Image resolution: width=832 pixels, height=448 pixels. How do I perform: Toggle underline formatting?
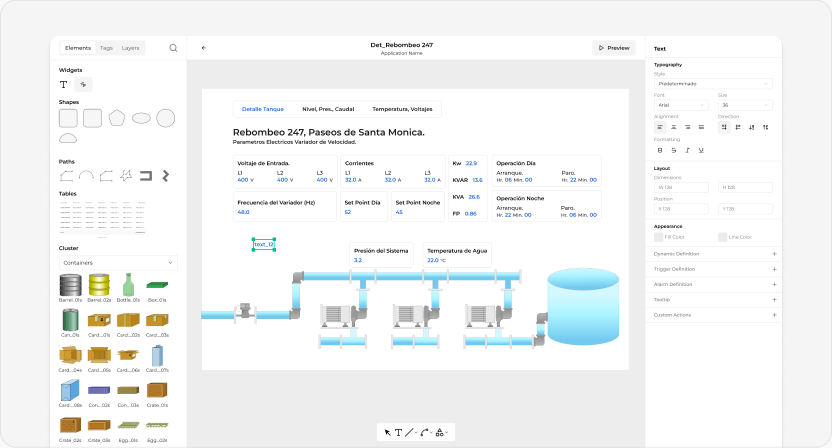tap(701, 150)
